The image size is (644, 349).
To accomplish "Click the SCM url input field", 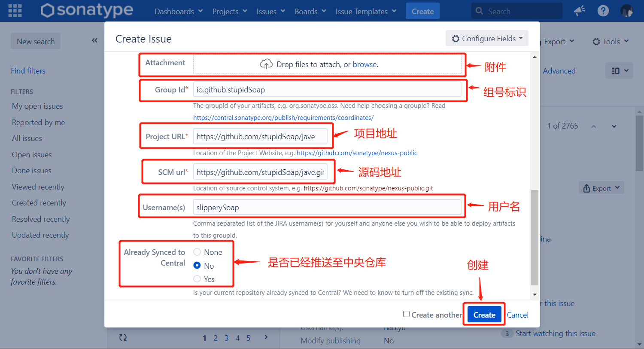I will pos(260,172).
